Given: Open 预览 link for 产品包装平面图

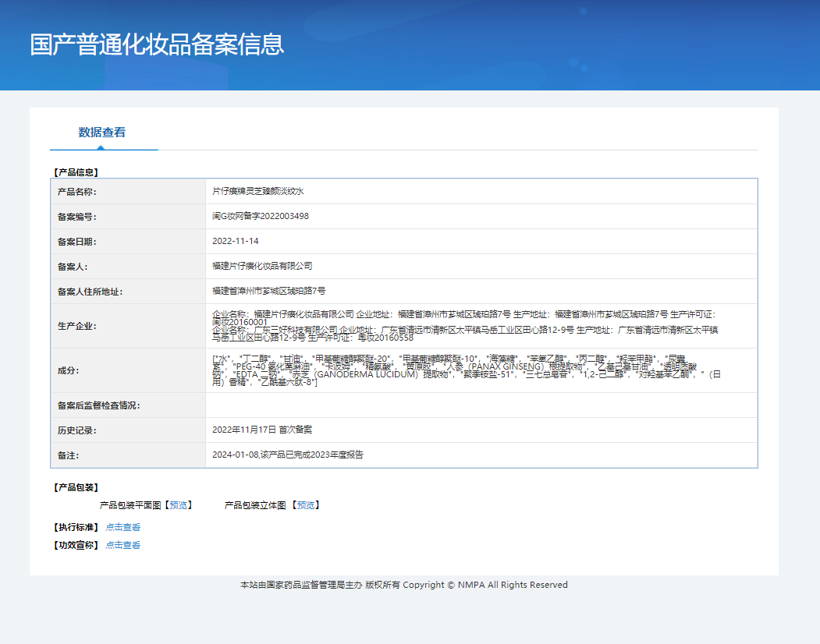Looking at the screenshot, I should click(x=179, y=505).
